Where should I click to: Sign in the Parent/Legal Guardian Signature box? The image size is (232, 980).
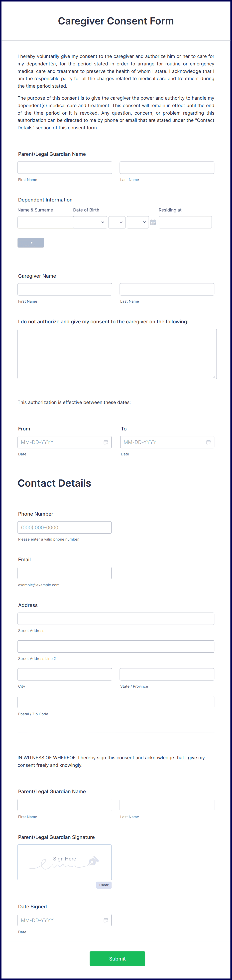pyautogui.click(x=65, y=862)
